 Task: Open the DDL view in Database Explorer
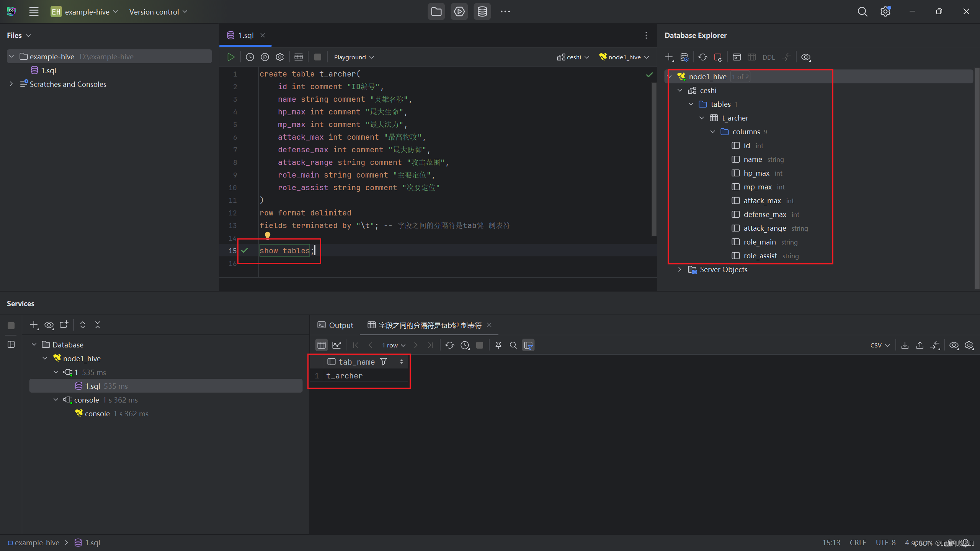pos(768,57)
